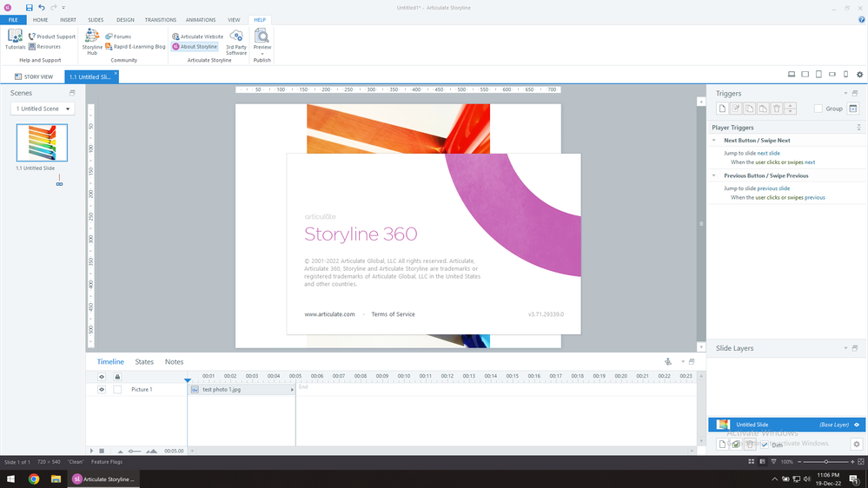Open the FILE menu tab

coord(13,20)
